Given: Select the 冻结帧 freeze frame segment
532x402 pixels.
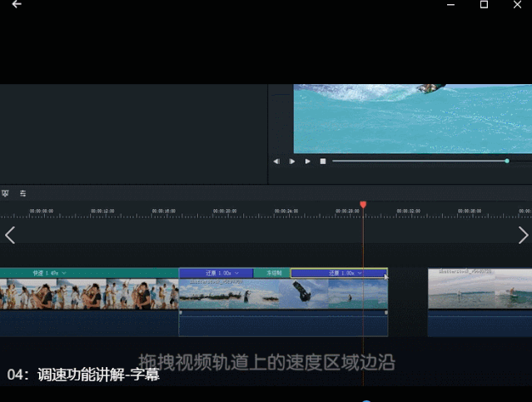Looking at the screenshot, I should coord(272,273).
